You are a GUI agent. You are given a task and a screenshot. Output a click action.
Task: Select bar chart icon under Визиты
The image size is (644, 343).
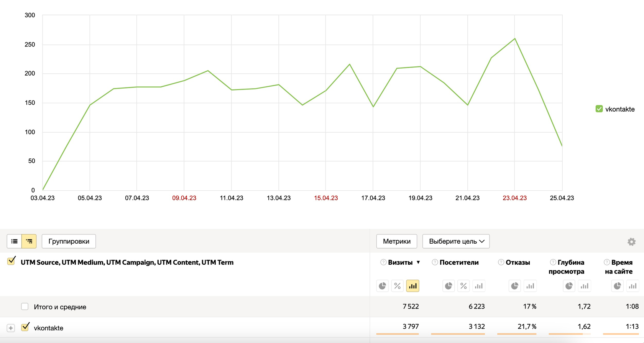(x=412, y=286)
